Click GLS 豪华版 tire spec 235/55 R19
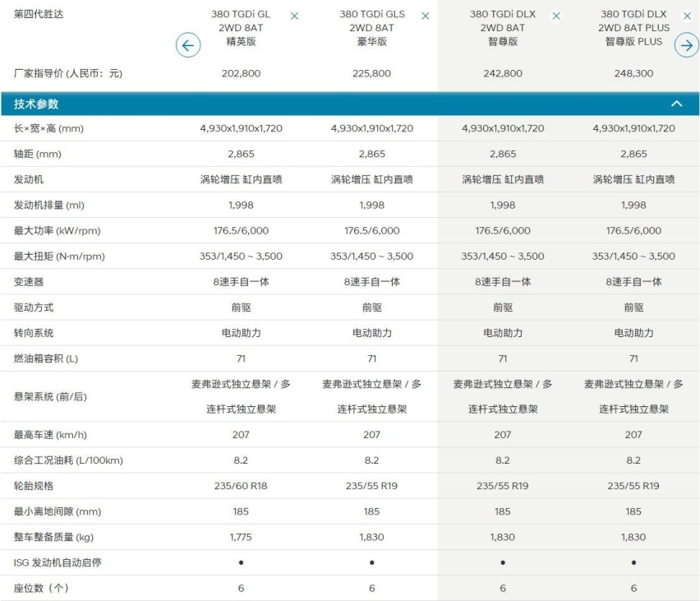700x601 pixels. [x=372, y=486]
